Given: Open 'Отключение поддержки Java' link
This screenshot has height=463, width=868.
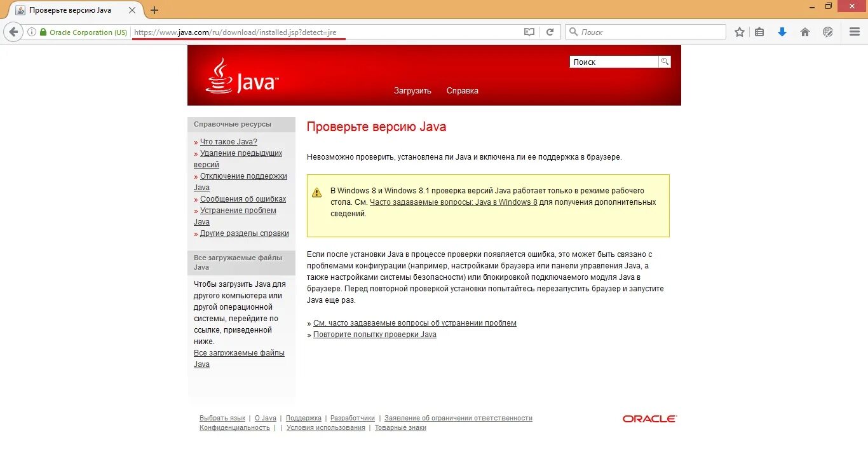Looking at the screenshot, I should pyautogui.click(x=240, y=182).
